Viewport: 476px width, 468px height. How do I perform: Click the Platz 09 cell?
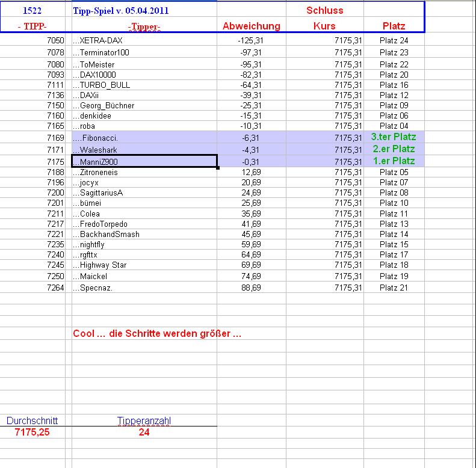tap(394, 105)
